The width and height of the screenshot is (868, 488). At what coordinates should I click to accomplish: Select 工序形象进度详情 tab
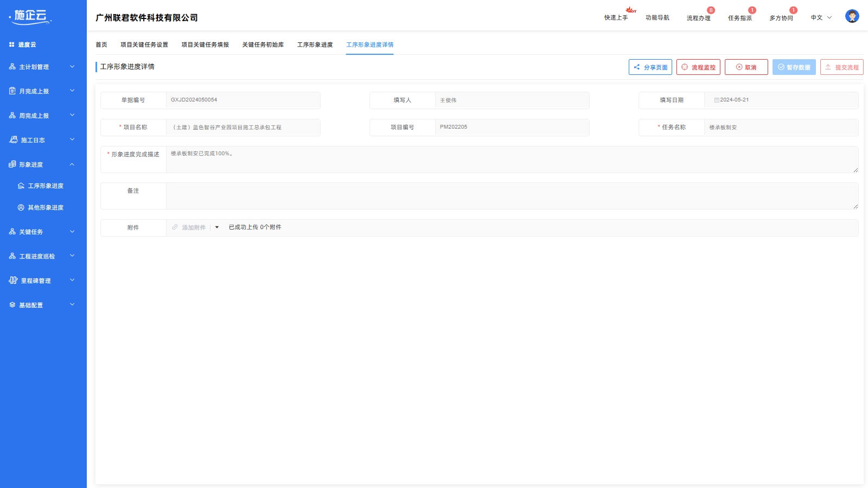pos(370,45)
